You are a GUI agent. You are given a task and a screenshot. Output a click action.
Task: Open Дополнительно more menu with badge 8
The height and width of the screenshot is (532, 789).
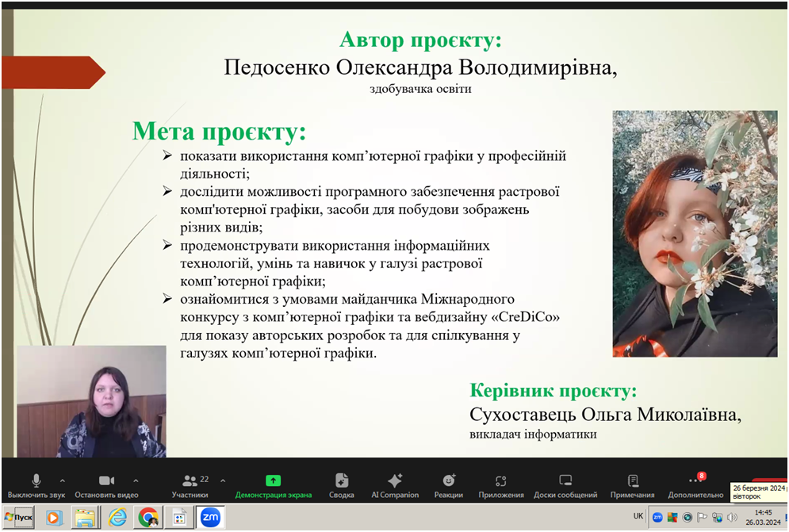696,486
